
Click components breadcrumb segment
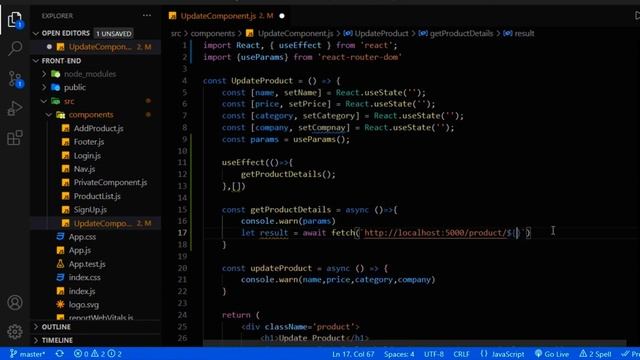[x=213, y=33]
